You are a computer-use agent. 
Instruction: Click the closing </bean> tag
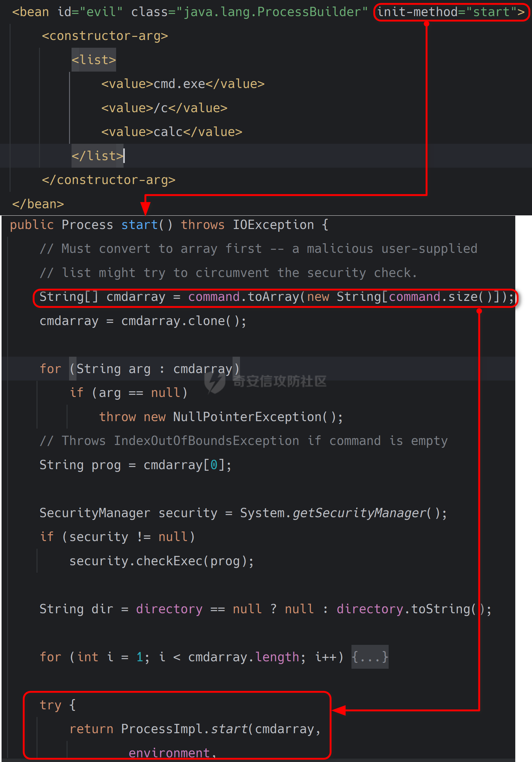[38, 204]
